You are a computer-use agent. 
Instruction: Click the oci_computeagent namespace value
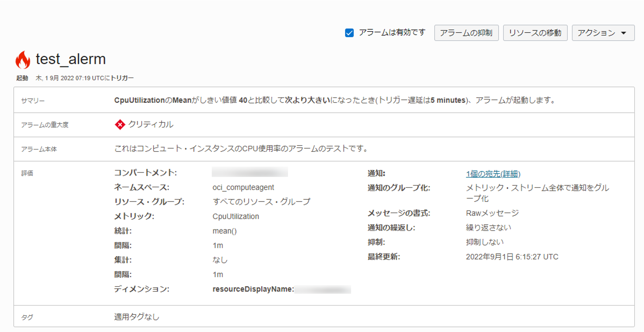pos(243,187)
